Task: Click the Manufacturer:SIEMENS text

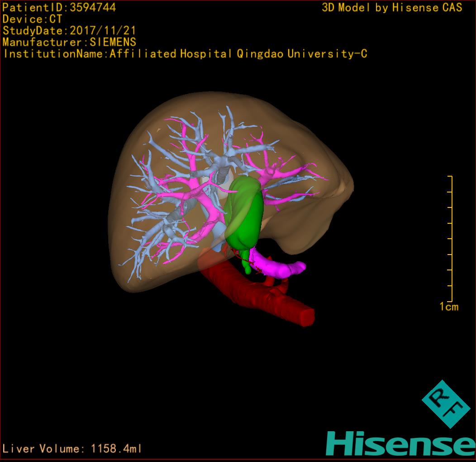Action: [x=69, y=42]
